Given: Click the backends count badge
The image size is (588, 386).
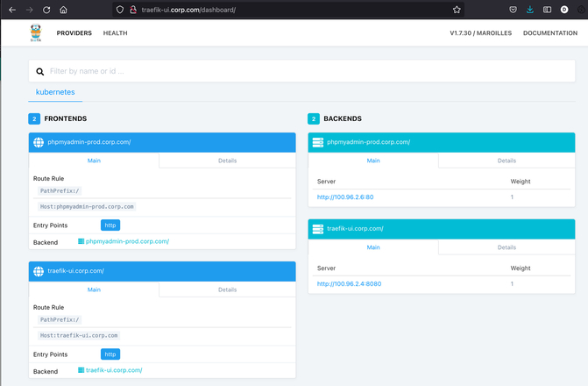Looking at the screenshot, I should click(x=314, y=118).
